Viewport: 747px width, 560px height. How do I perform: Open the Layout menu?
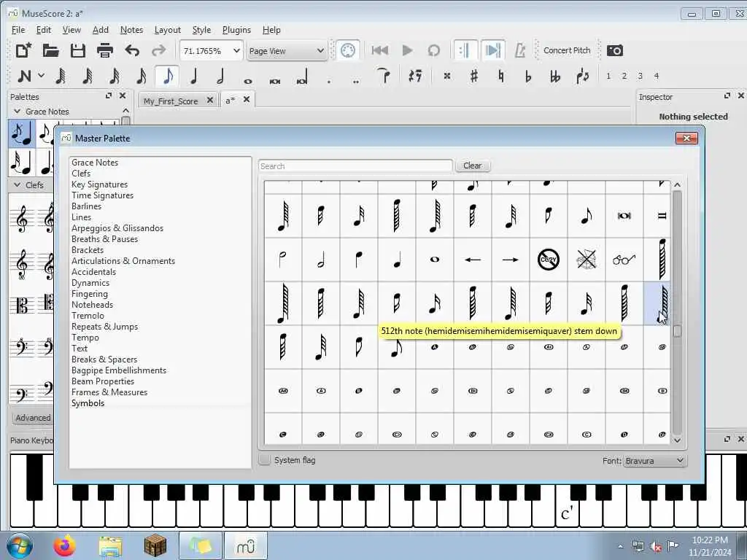[167, 29]
